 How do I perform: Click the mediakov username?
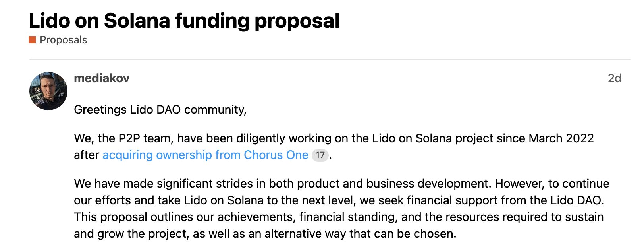tap(102, 78)
